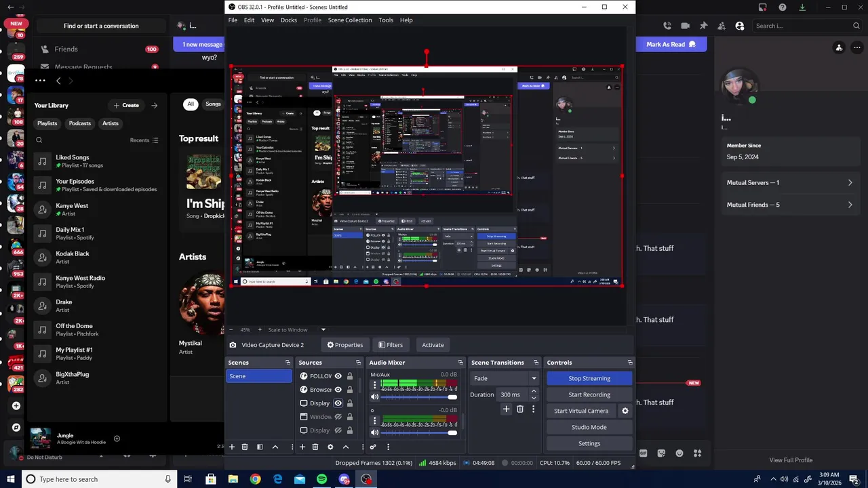Click the Start Recording button

click(589, 394)
